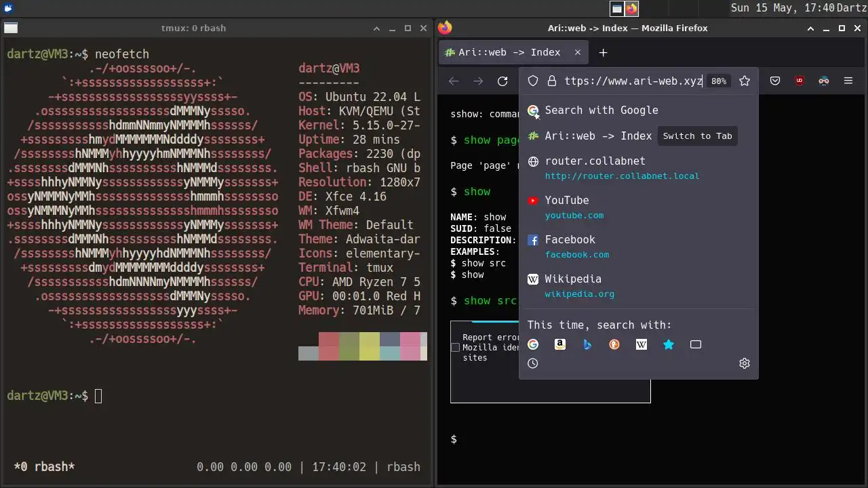
Task: Select Search with Google suggestion
Action: (x=639, y=110)
